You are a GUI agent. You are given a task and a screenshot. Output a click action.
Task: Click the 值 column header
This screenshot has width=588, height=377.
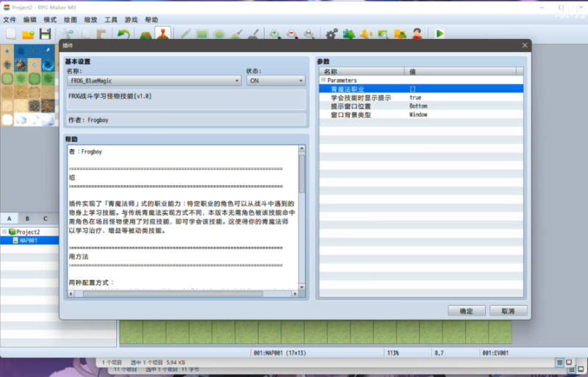pos(461,71)
